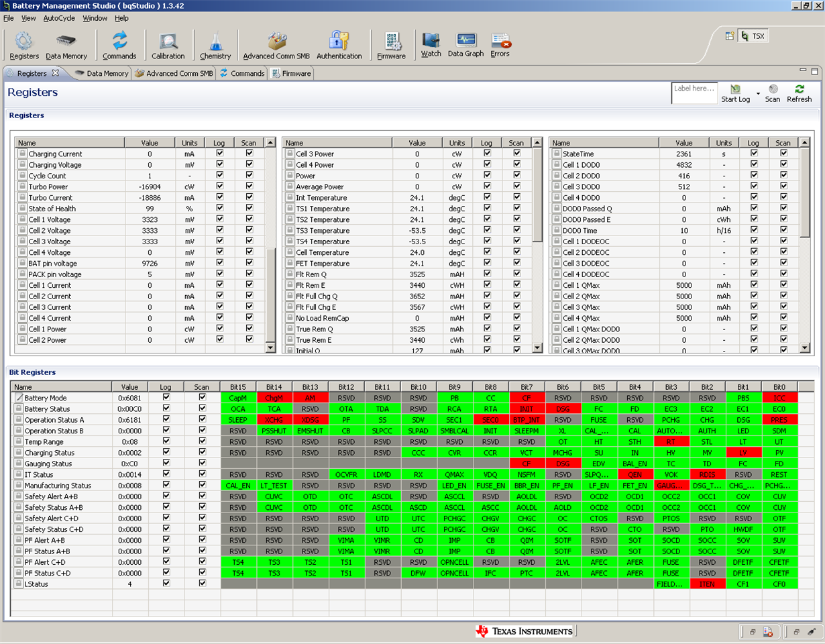
Task: Toggle Scan checkbox for Cell 1 QMax
Action: click(x=783, y=284)
